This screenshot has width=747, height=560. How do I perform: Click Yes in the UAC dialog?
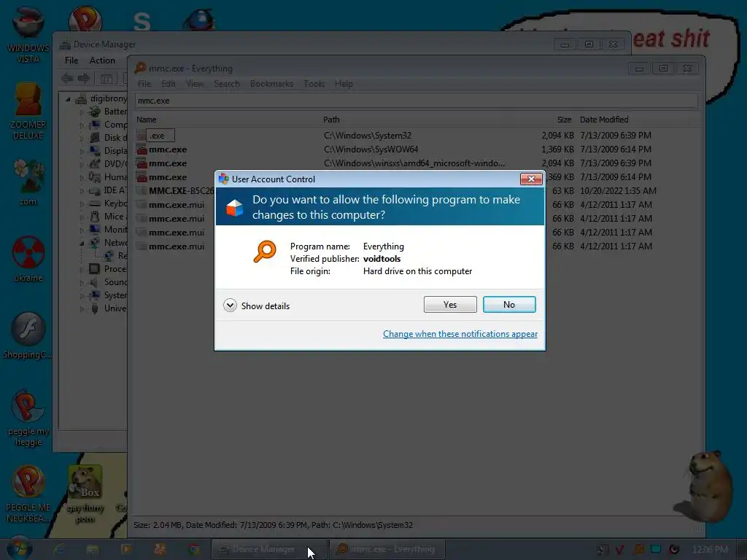tap(449, 305)
